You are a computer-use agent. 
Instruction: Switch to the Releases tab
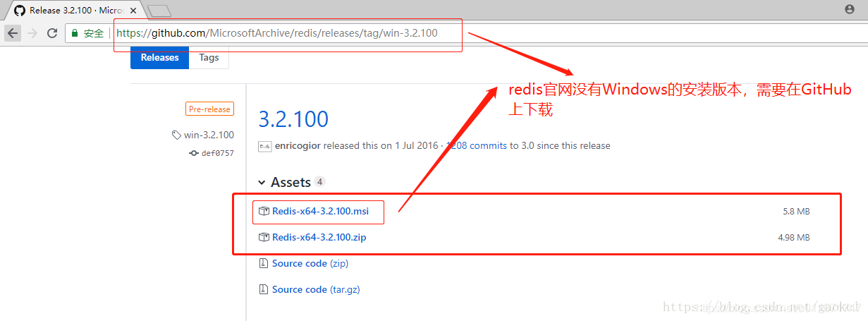160,58
